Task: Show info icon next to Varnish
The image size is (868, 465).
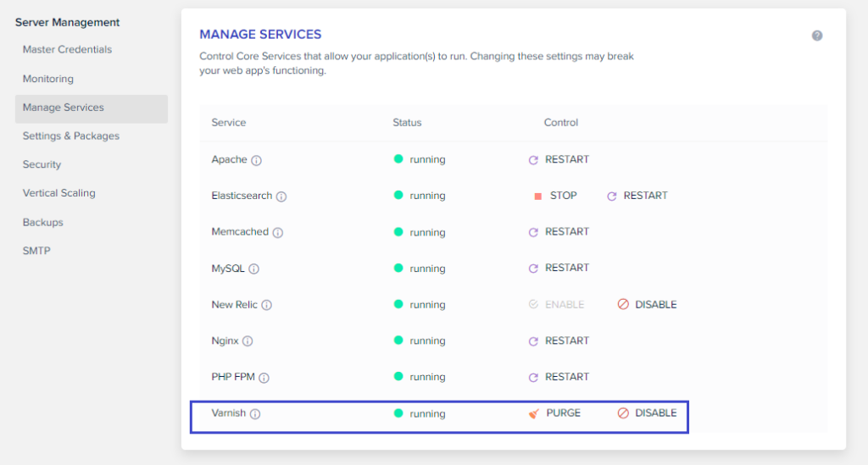Action: point(254,413)
